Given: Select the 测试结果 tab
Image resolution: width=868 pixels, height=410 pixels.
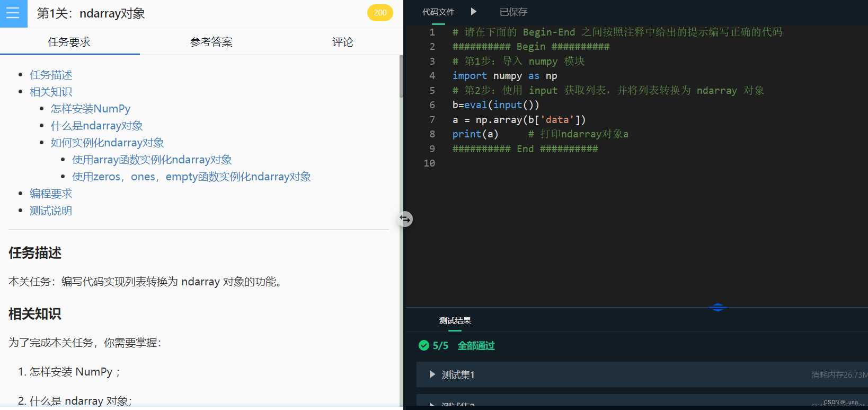Looking at the screenshot, I should coord(455,321).
